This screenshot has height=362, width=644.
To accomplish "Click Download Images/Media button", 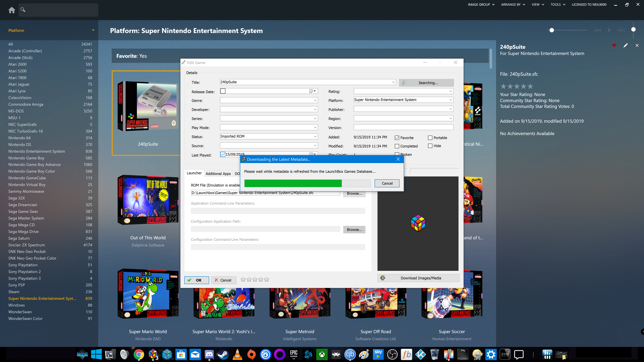I will click(x=418, y=278).
